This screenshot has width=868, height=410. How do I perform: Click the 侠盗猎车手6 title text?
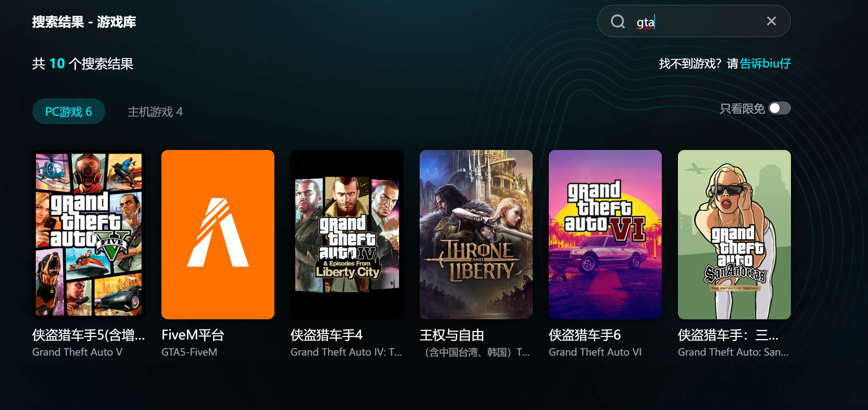(585, 335)
